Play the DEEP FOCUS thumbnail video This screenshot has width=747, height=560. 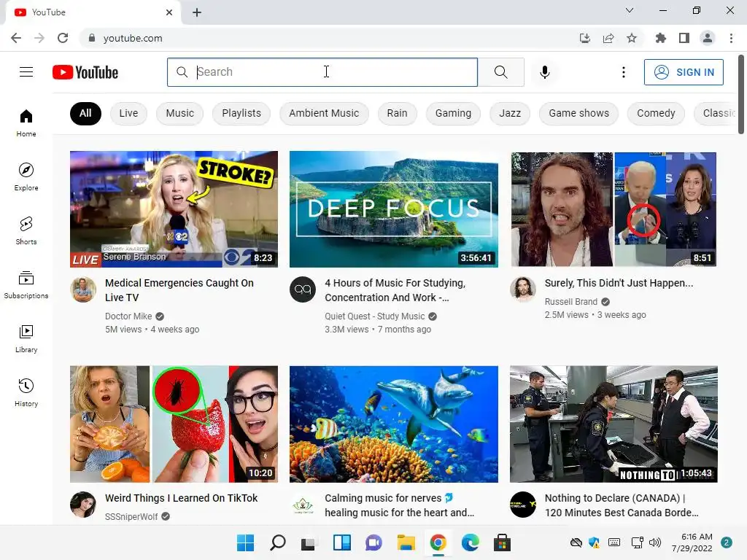[x=394, y=209]
